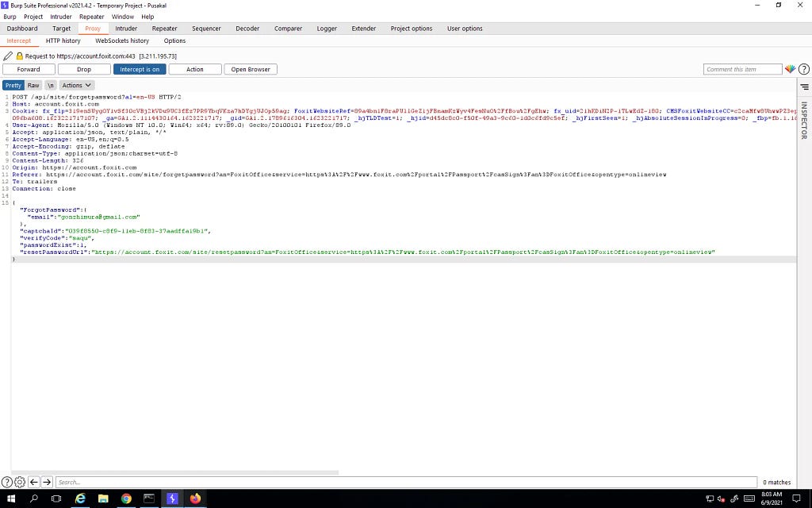Toggle the inspector layout lines icon
This screenshot has width=812, height=508.
coord(804,87)
